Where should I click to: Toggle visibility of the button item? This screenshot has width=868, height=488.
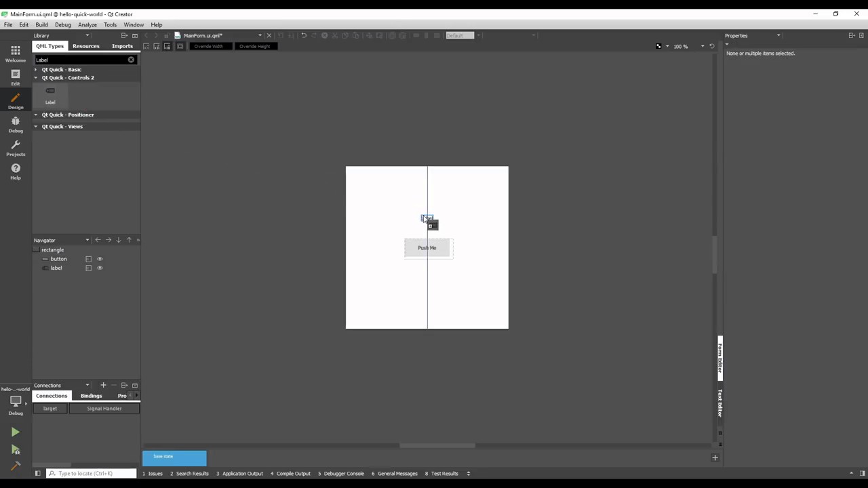[100, 259]
